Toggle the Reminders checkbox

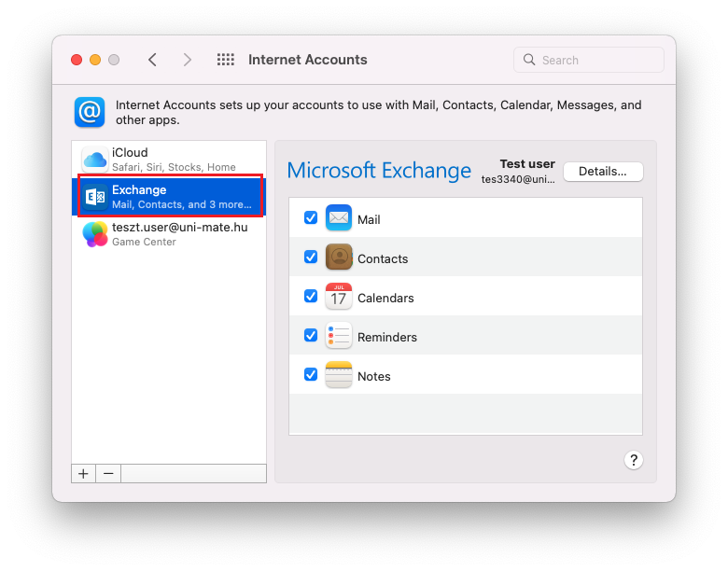[311, 335]
